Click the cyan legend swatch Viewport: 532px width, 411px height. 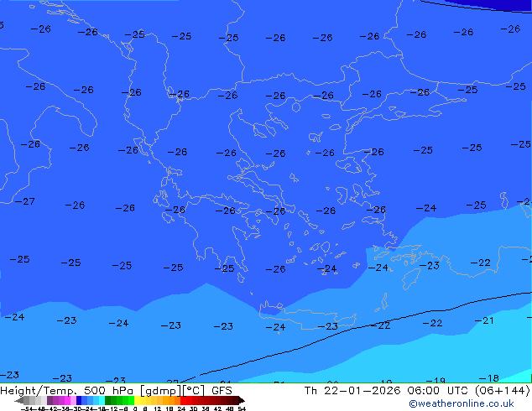point(102,400)
